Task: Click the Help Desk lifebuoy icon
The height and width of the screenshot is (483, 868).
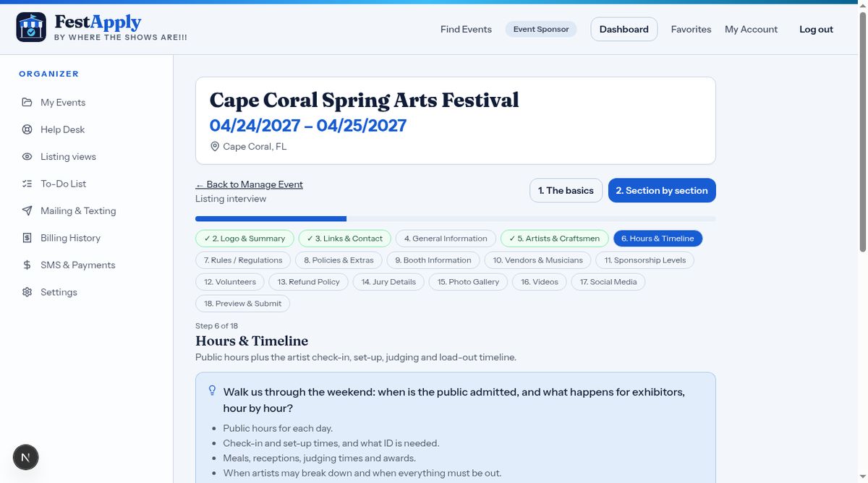Action: [27, 129]
